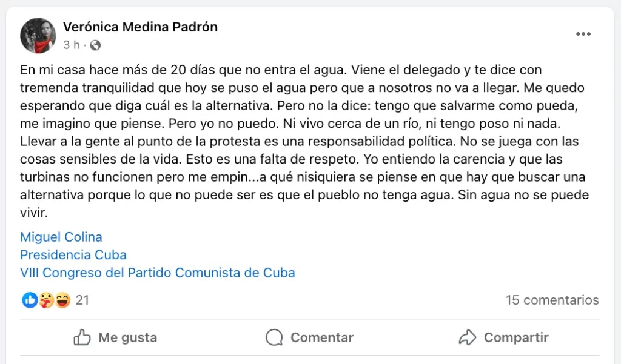Open the three-dots post options menu

pyautogui.click(x=583, y=34)
